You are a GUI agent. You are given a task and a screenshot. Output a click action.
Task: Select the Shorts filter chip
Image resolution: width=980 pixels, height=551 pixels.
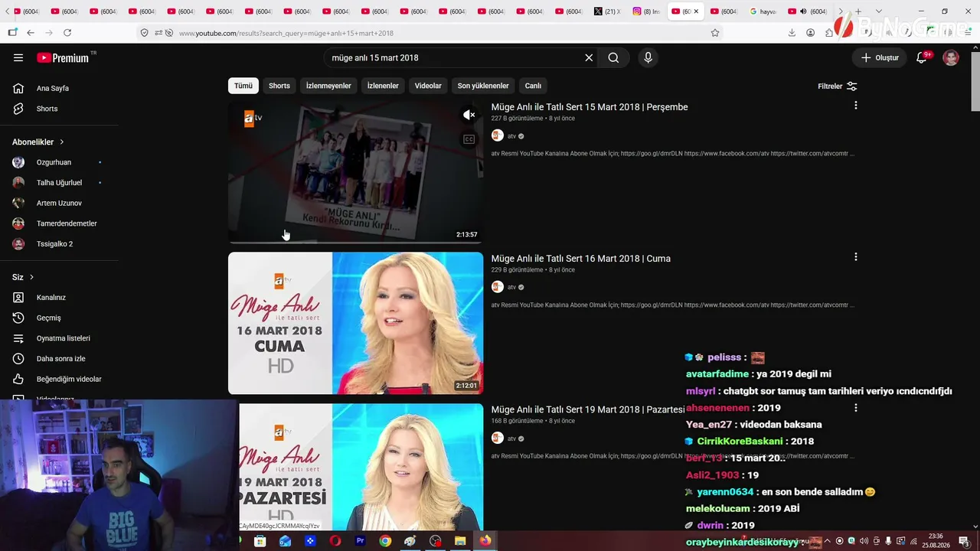pos(279,86)
